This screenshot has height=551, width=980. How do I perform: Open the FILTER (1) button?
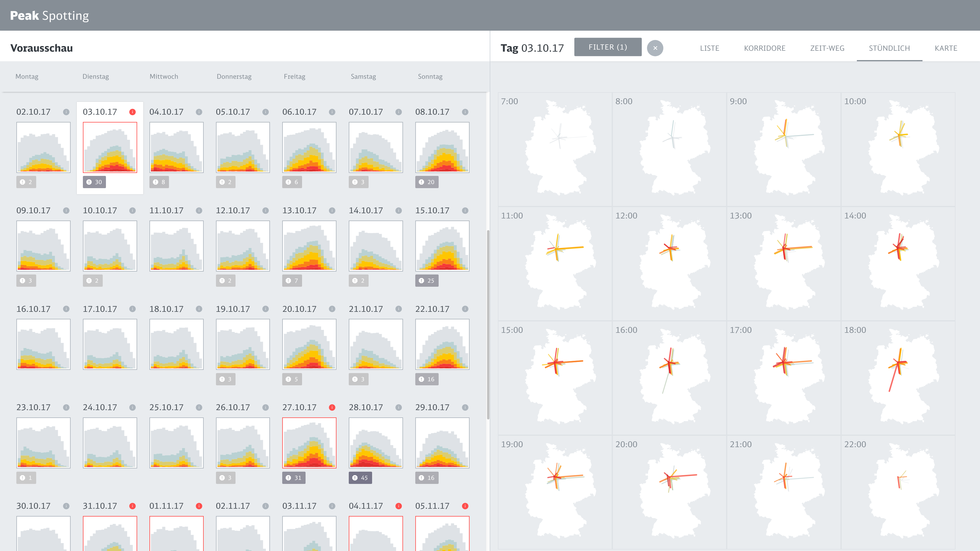tap(608, 47)
